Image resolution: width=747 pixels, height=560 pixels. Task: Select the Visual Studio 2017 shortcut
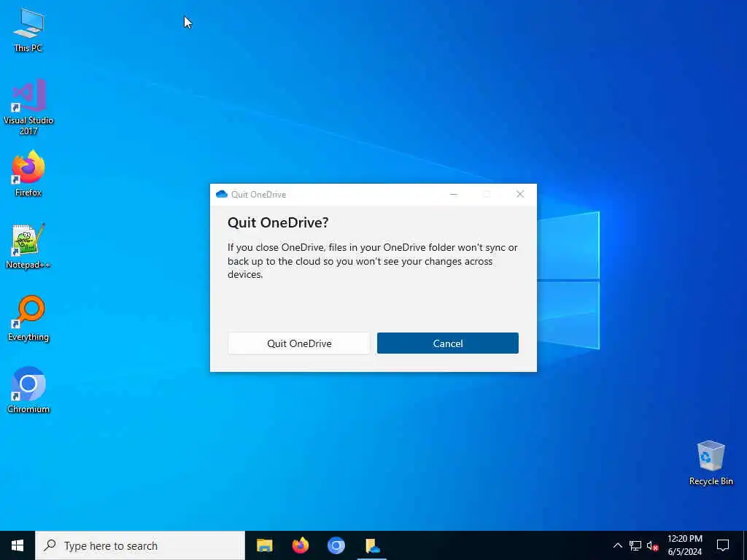(x=28, y=106)
